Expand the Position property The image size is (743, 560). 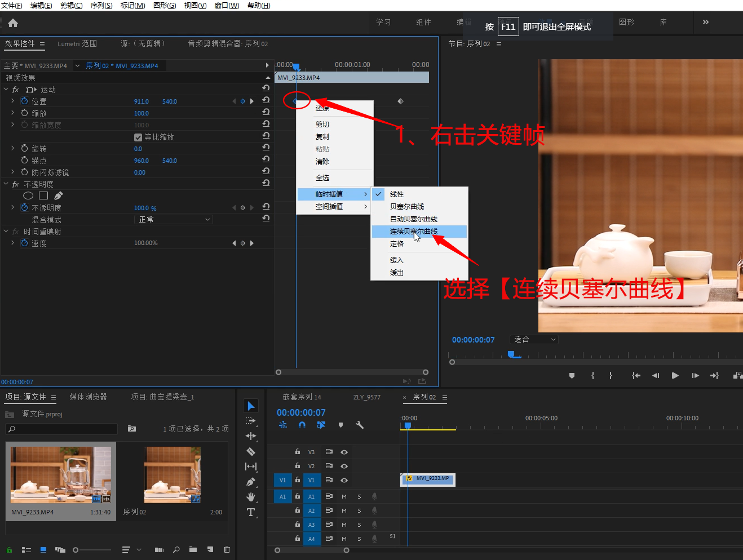click(x=12, y=101)
